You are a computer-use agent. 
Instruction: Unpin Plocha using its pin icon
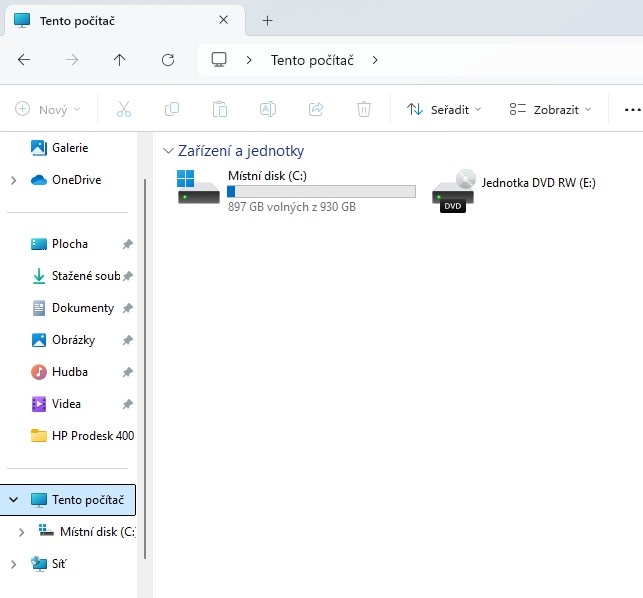point(128,244)
